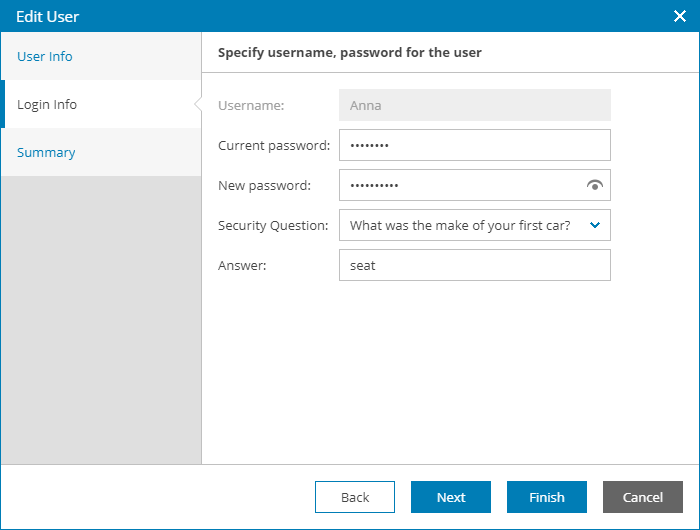Click the "New password:" label
This screenshot has width=700, height=530.
tap(264, 185)
